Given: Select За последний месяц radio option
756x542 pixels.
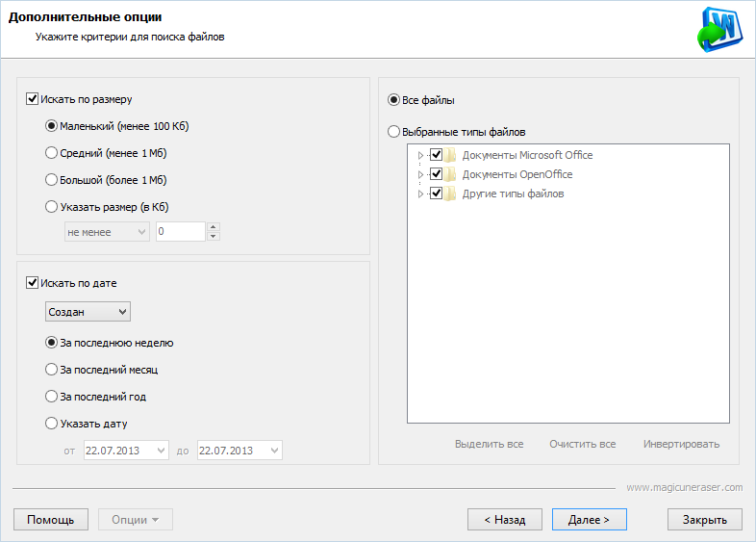Looking at the screenshot, I should pos(52,369).
